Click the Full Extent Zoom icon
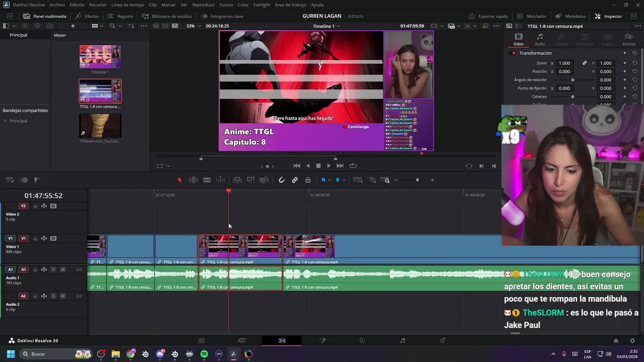Image resolution: width=644 pixels, height=362 pixels. [x=358, y=180]
